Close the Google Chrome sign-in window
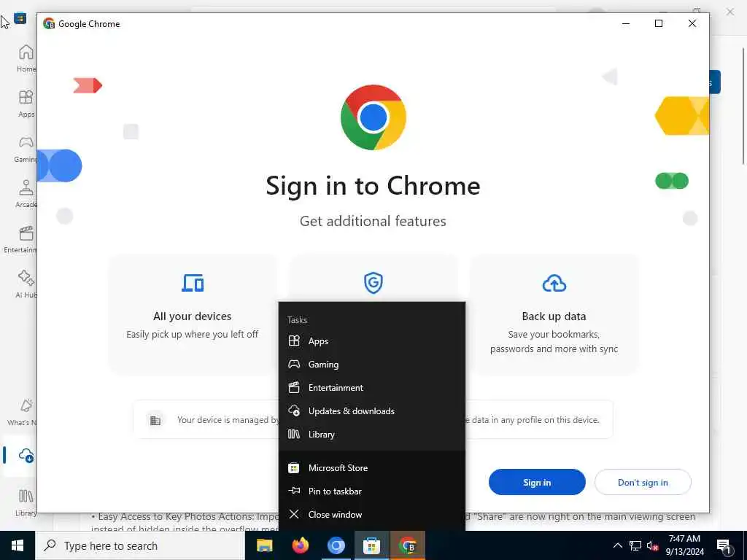This screenshot has width=747, height=560. click(x=692, y=23)
